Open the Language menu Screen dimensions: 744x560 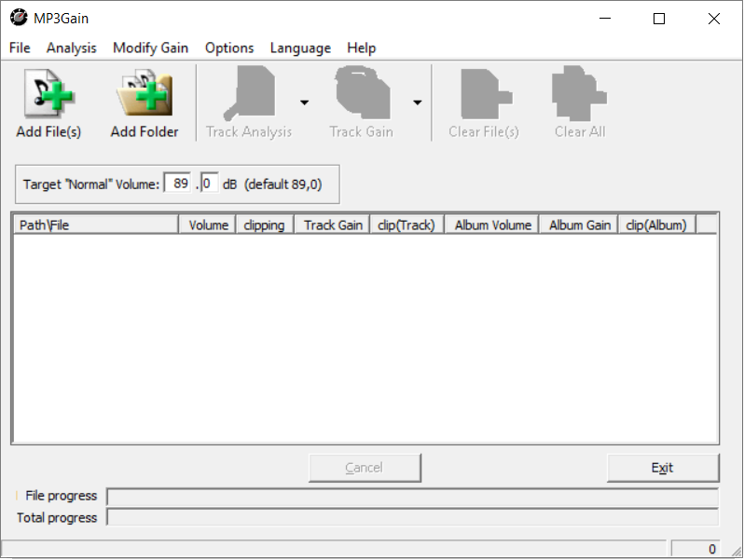tap(300, 48)
